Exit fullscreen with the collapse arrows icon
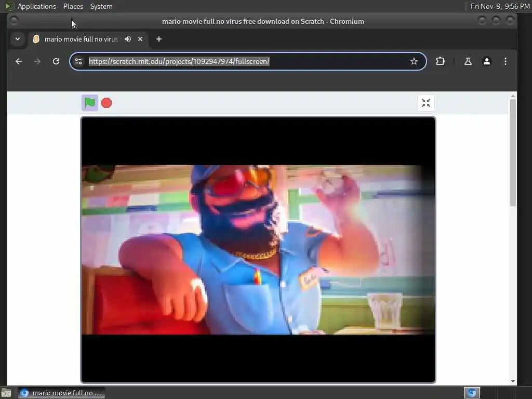The width and height of the screenshot is (532, 399). [426, 103]
